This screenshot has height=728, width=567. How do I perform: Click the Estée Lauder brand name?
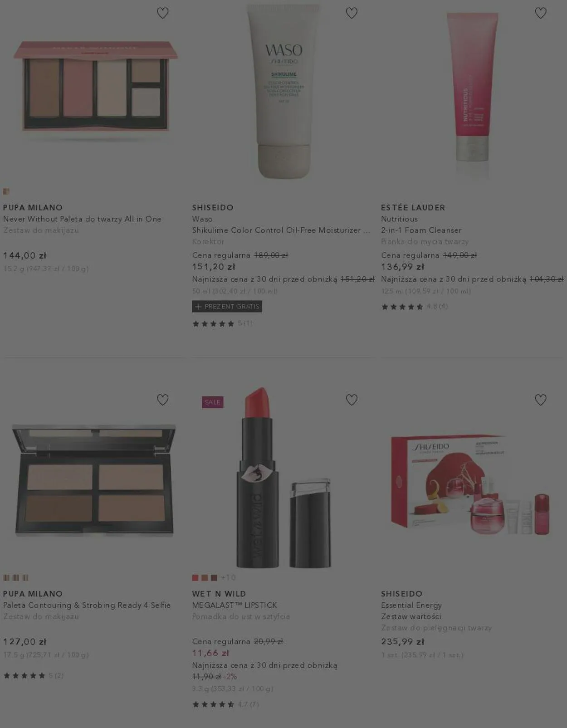point(413,208)
